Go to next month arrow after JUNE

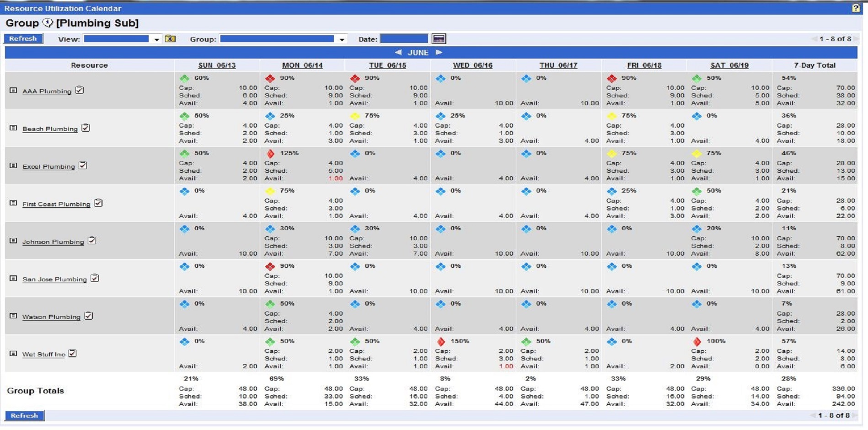pos(439,52)
